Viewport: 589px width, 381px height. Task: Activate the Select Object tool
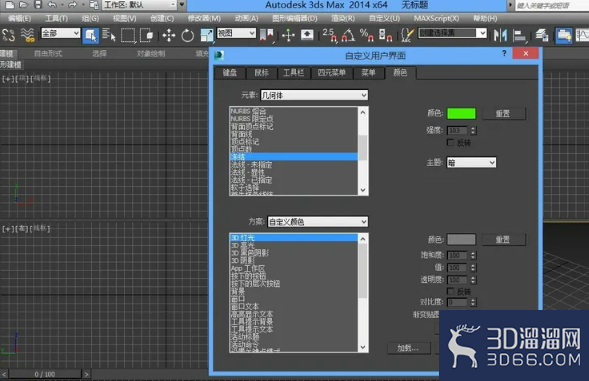(91, 35)
